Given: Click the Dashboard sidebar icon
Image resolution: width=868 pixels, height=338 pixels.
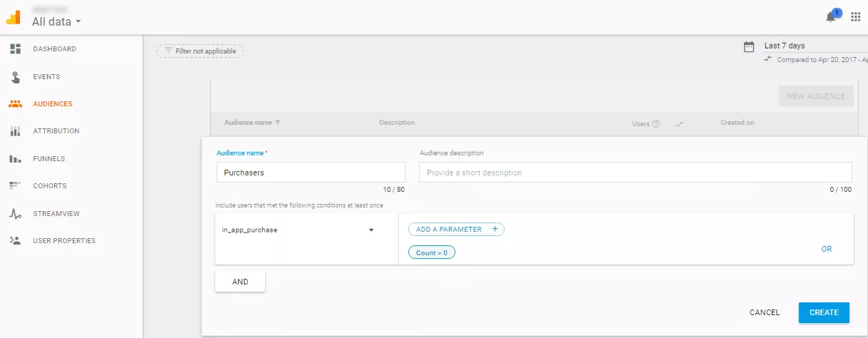Looking at the screenshot, I should 15,49.
